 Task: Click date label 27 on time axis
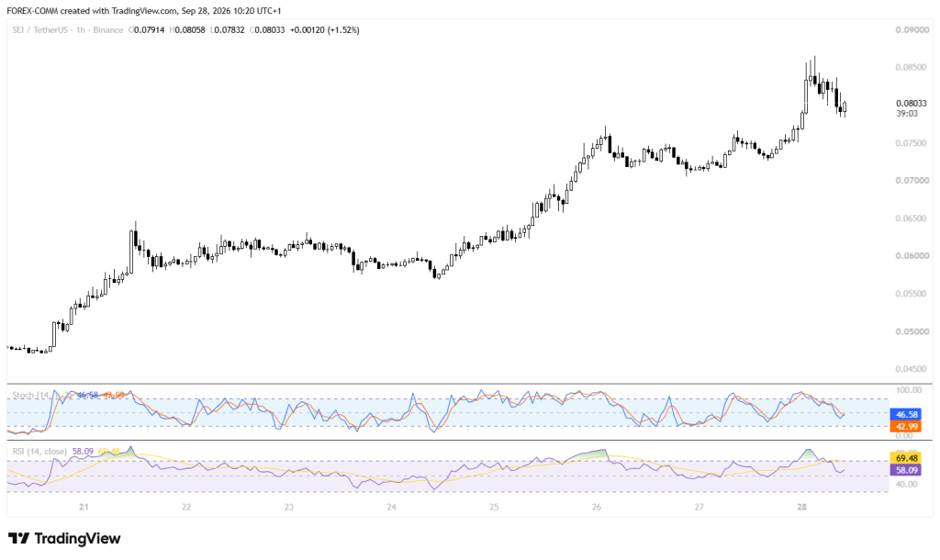point(699,508)
